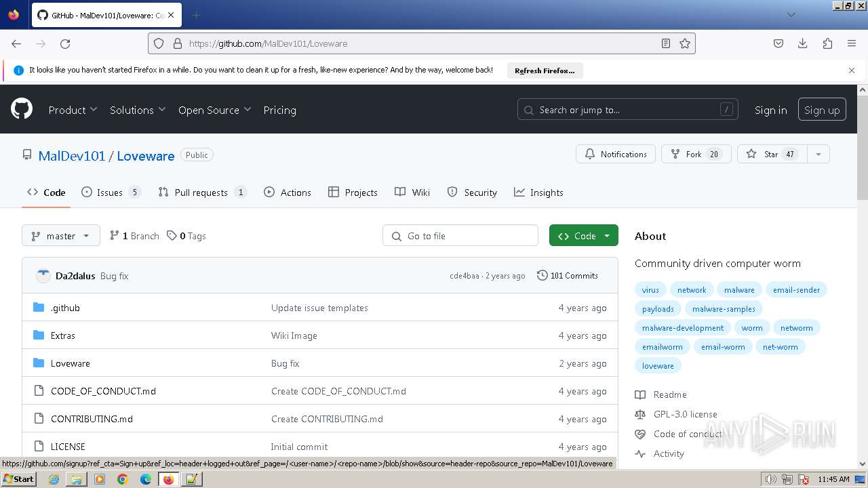
Task: Expand the Product menu
Action: tap(73, 110)
